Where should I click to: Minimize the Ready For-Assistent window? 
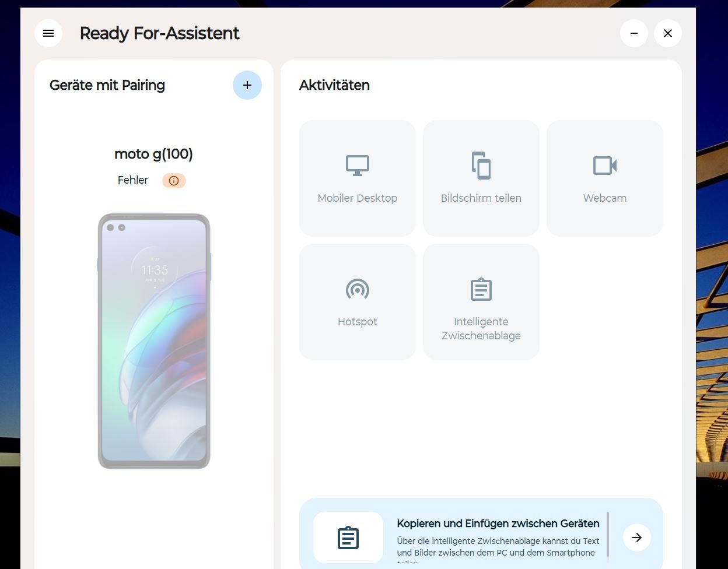click(x=634, y=33)
